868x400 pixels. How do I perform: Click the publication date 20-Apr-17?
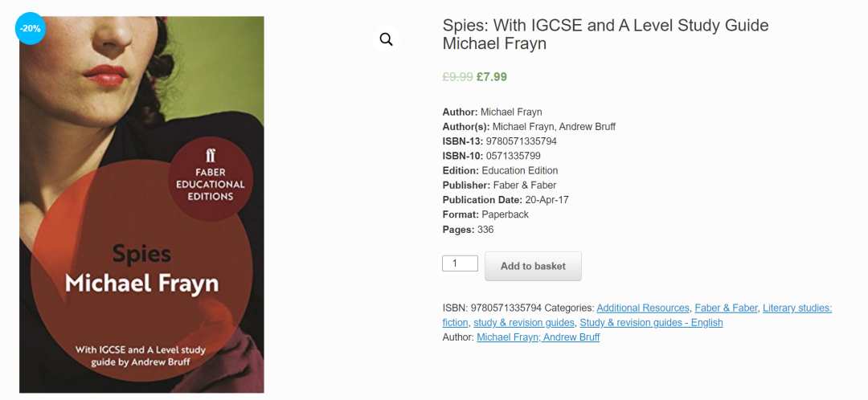[x=547, y=200]
